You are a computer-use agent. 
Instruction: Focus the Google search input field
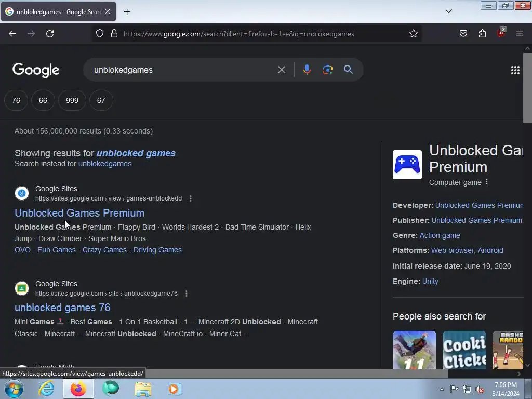click(x=183, y=70)
